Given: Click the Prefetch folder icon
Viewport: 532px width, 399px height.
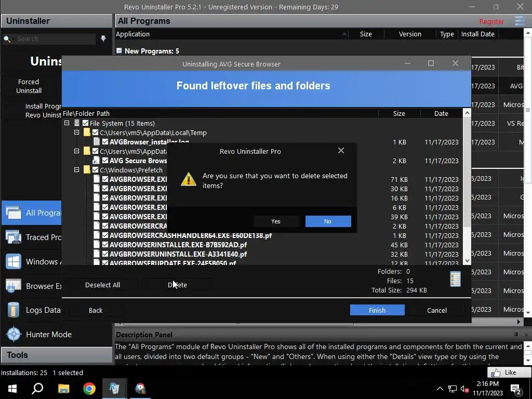Looking at the screenshot, I should coord(87,170).
